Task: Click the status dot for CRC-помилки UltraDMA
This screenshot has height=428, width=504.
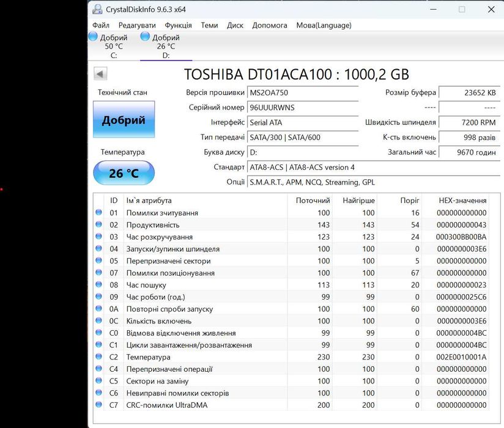Action: [x=98, y=405]
